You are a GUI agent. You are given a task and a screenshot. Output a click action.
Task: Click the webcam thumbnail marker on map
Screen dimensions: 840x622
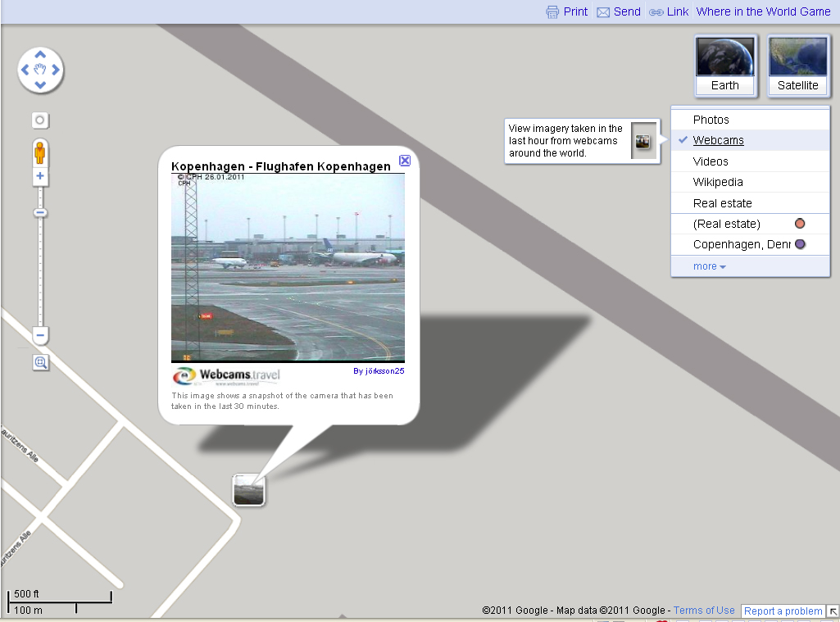pyautogui.click(x=249, y=490)
